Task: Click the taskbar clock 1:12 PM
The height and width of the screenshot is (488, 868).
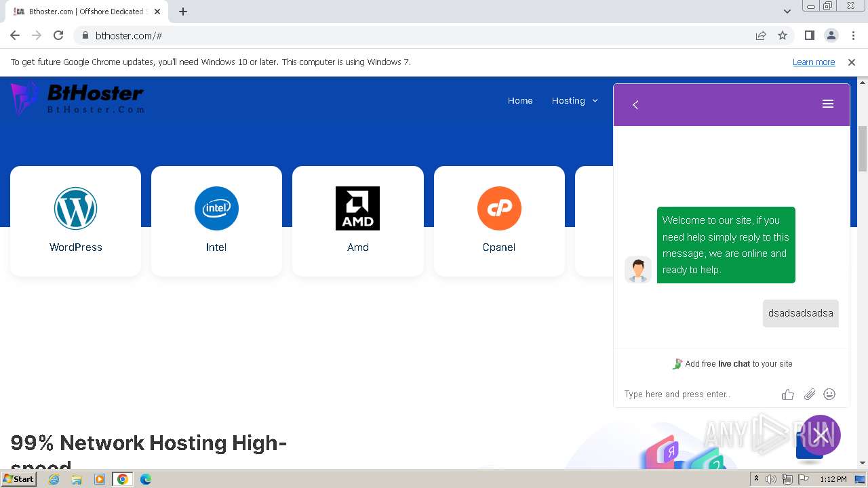Action: pos(833,479)
